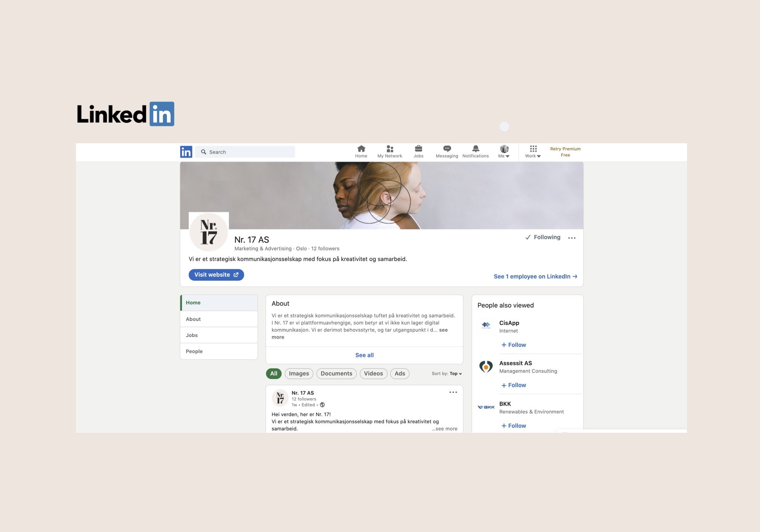Expand the Me profile dropdown
Image resolution: width=760 pixels, height=532 pixels.
(x=504, y=151)
